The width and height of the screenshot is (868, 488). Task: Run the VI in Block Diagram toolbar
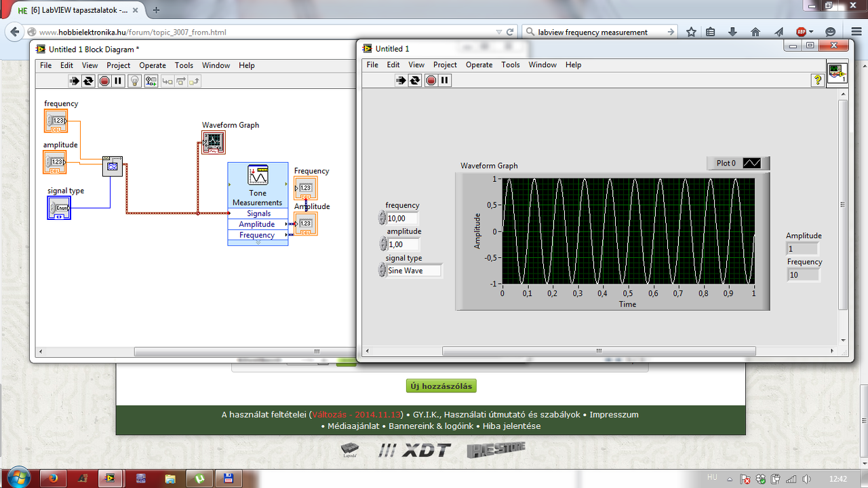[x=75, y=81]
